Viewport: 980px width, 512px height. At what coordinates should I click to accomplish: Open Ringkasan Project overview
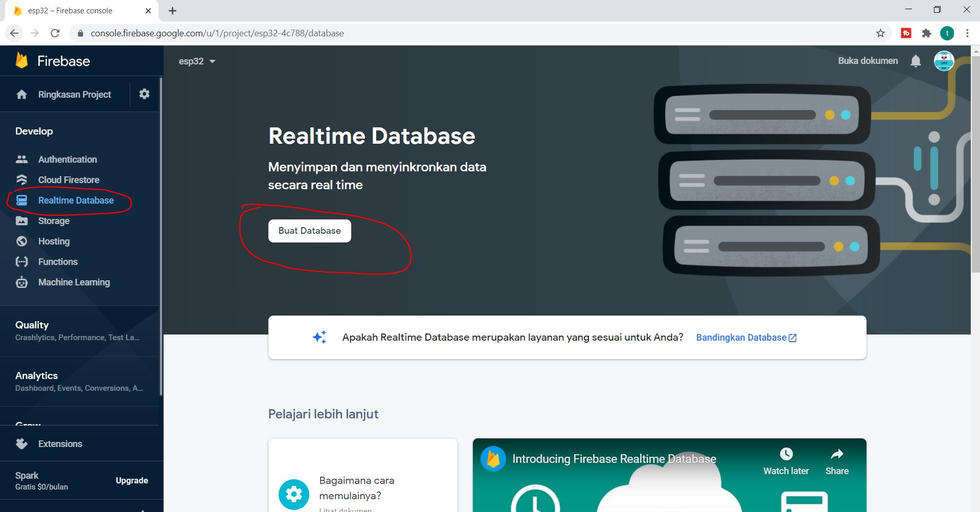click(x=75, y=94)
